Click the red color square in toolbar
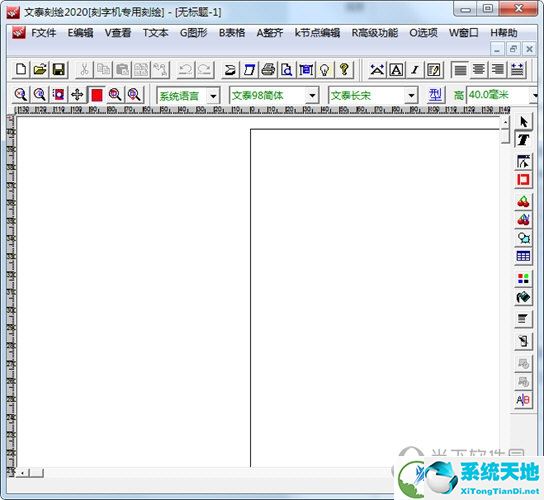The height and width of the screenshot is (500, 544). click(97, 94)
